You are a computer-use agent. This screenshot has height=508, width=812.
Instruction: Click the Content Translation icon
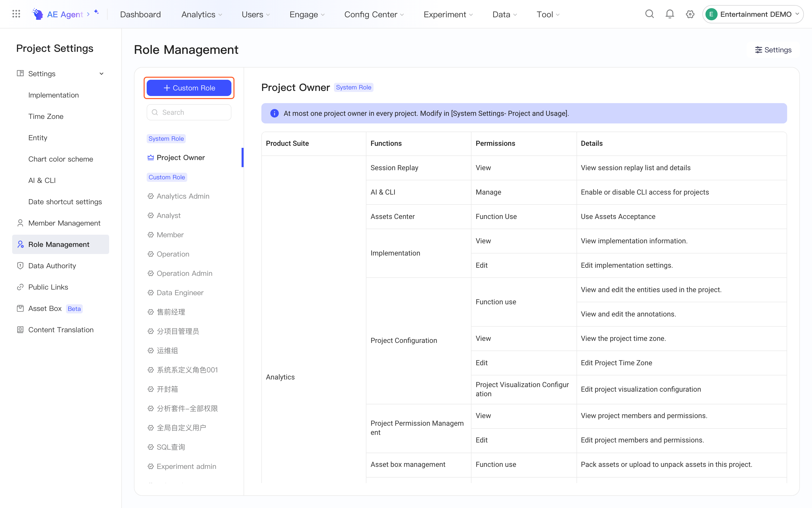point(20,330)
